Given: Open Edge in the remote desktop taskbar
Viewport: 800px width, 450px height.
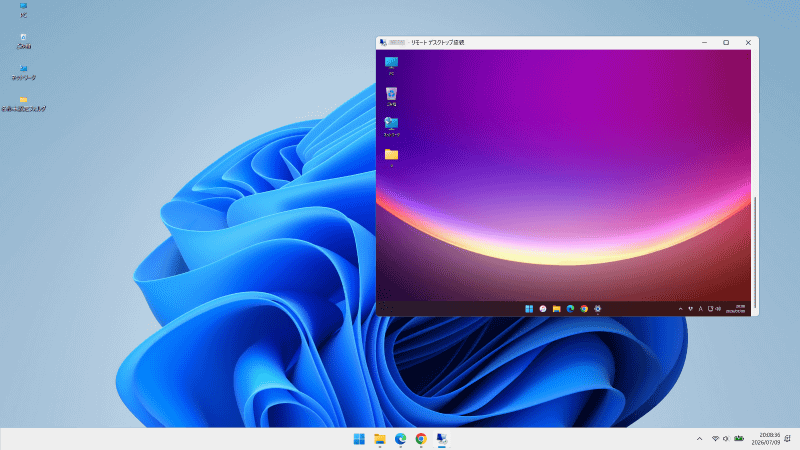Looking at the screenshot, I should 570,309.
